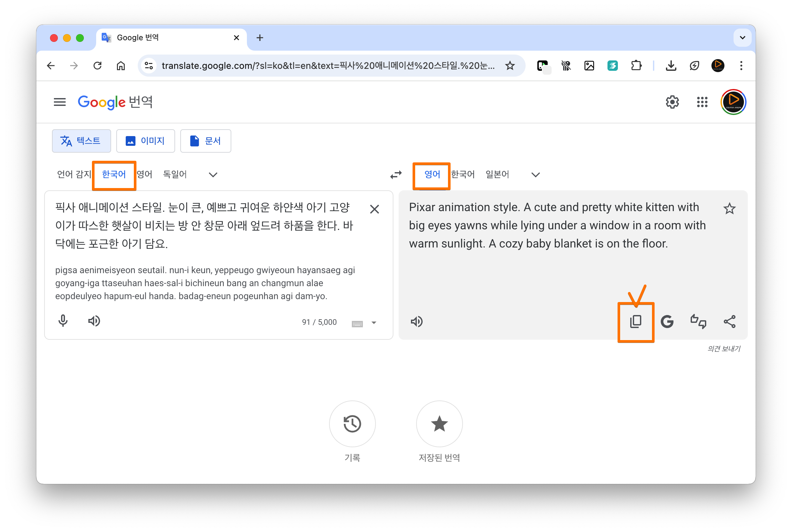Rate this translation with thumbs icon
The image size is (792, 532).
coord(698,321)
